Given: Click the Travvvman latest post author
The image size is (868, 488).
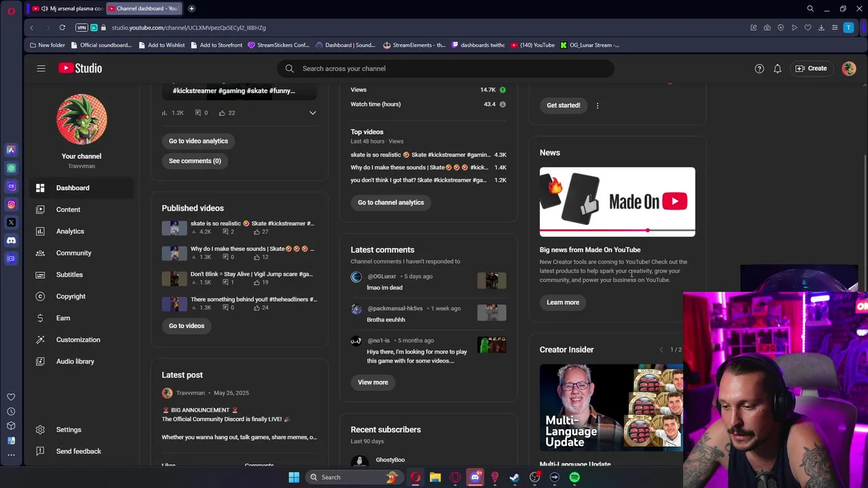Looking at the screenshot, I should tap(190, 393).
